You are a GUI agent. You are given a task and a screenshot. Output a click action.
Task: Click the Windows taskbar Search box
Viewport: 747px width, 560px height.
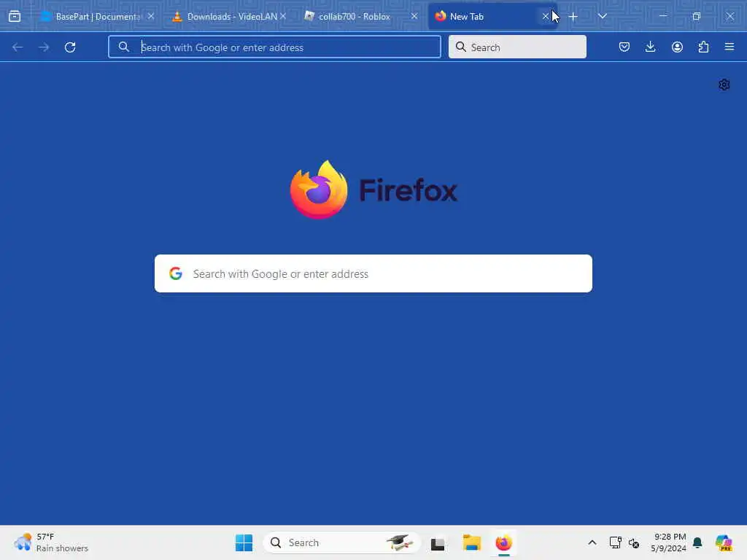341,542
